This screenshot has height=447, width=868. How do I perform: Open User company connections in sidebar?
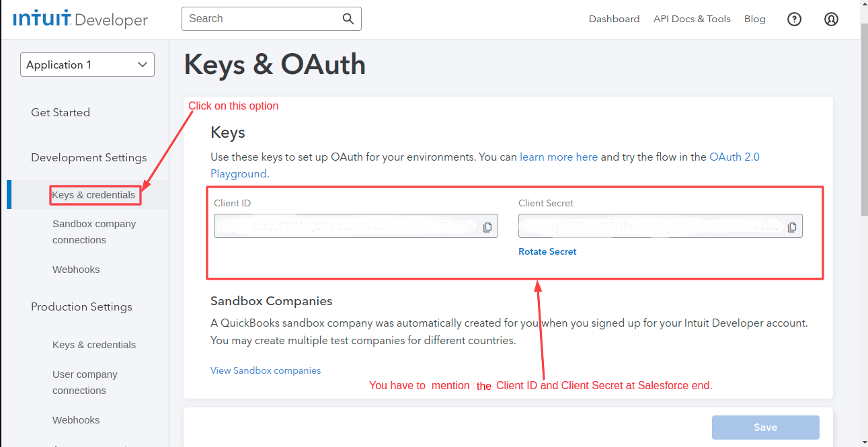click(x=85, y=382)
